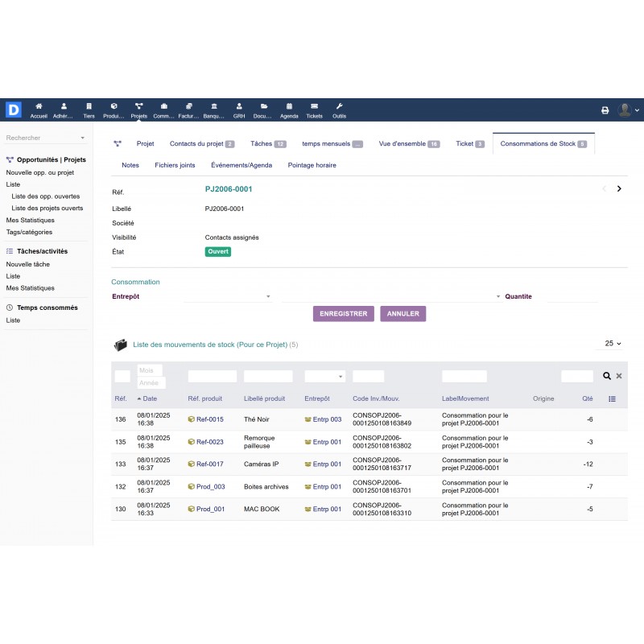Open the Agenda calendar icon

tap(289, 106)
